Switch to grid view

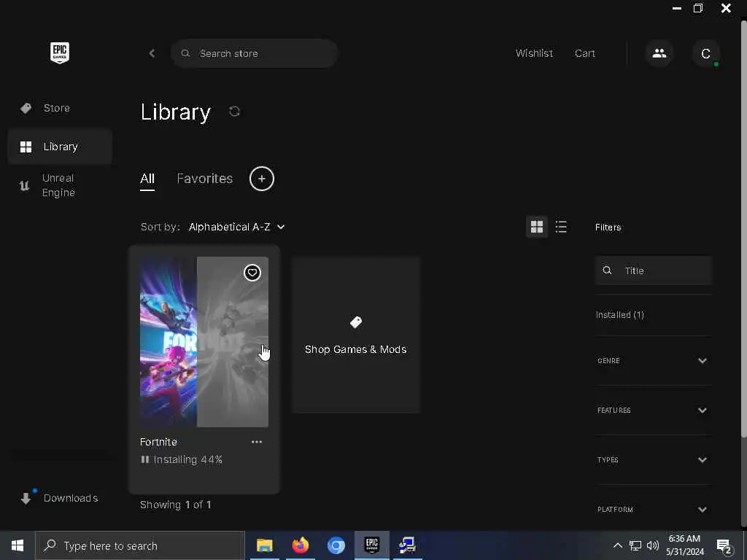(537, 227)
